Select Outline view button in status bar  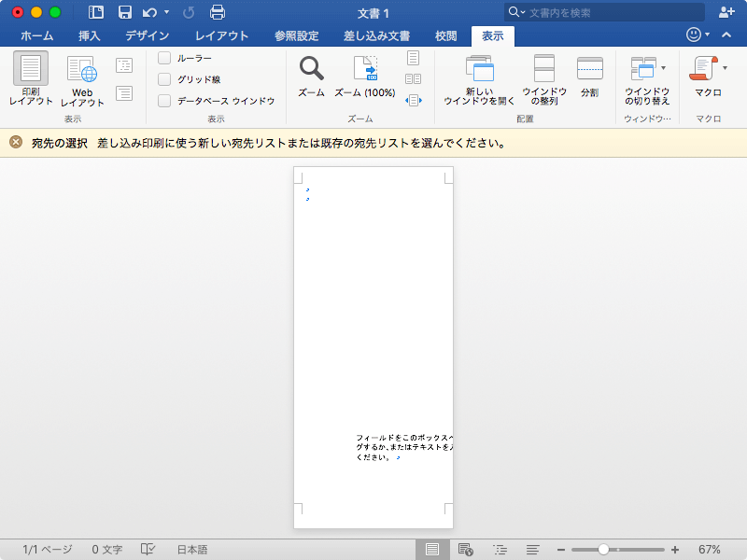[500, 550]
